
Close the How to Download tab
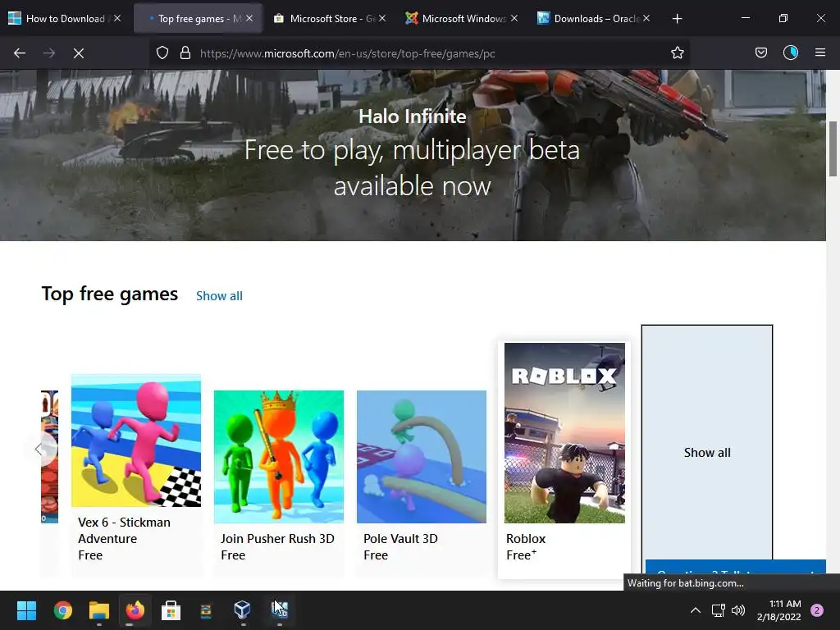pos(117,18)
